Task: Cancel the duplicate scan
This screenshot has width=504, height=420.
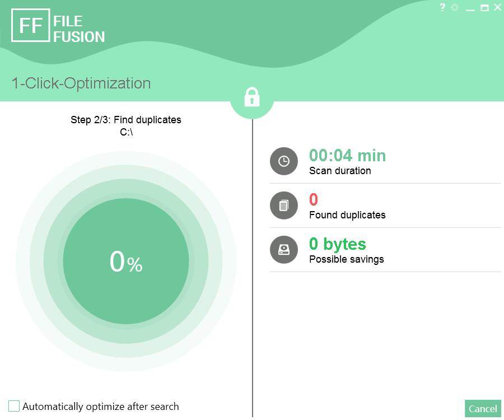Action: click(x=483, y=408)
